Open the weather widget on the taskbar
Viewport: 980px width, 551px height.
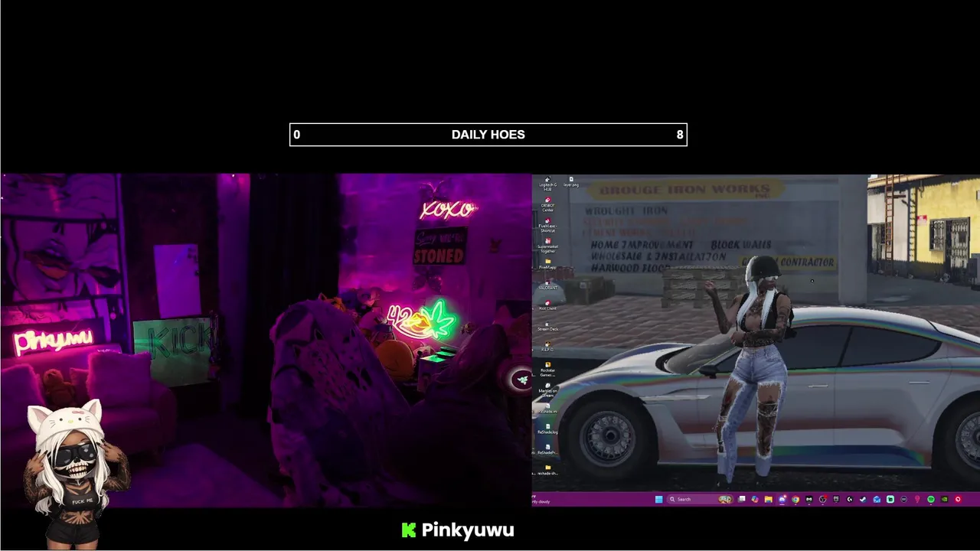[x=542, y=500]
